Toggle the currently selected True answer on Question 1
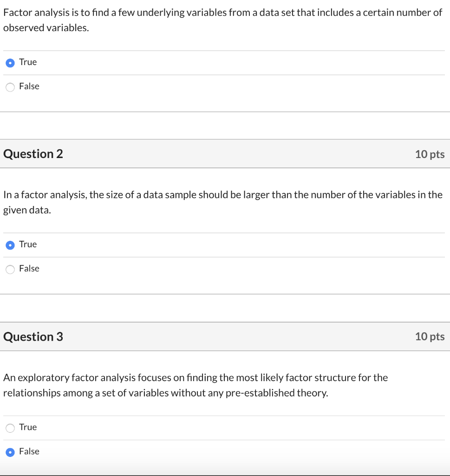Screen dimensions: 450x476 (10, 62)
